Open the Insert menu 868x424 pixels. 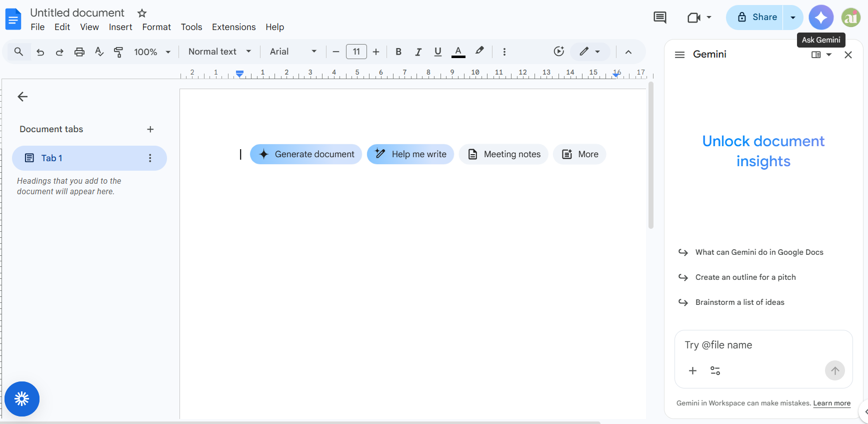point(120,27)
